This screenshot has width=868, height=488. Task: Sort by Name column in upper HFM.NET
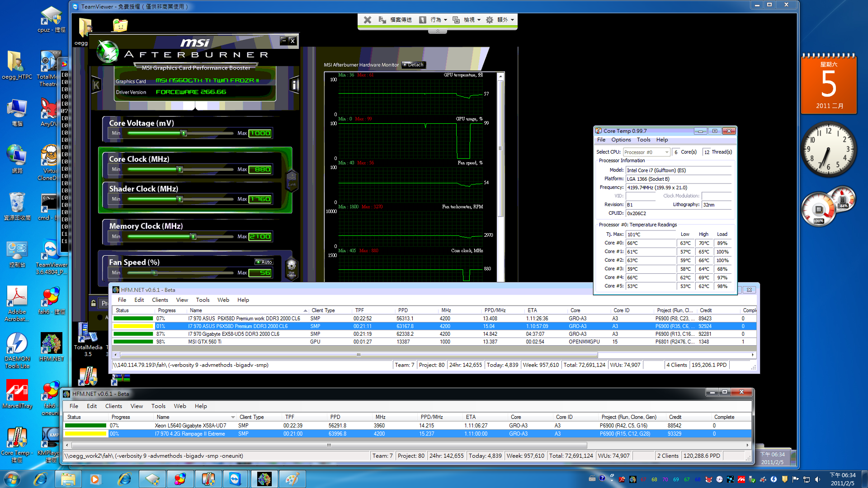[x=248, y=310]
